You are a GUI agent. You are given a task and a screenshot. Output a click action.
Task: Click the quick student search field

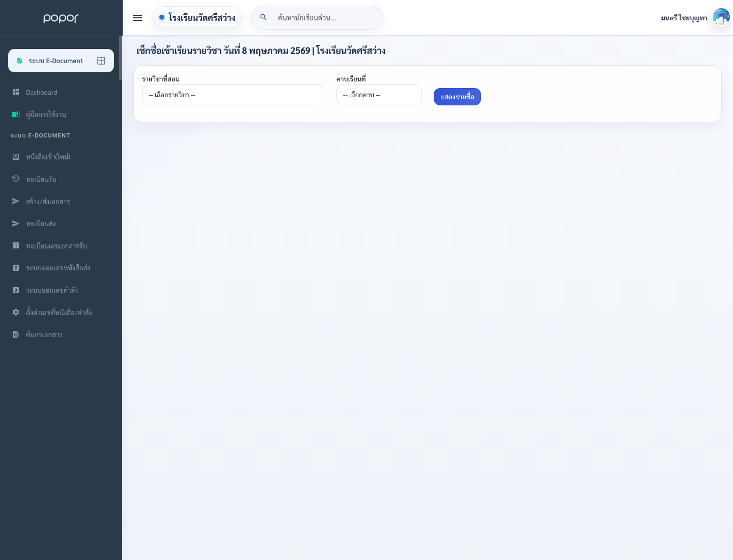point(317,18)
